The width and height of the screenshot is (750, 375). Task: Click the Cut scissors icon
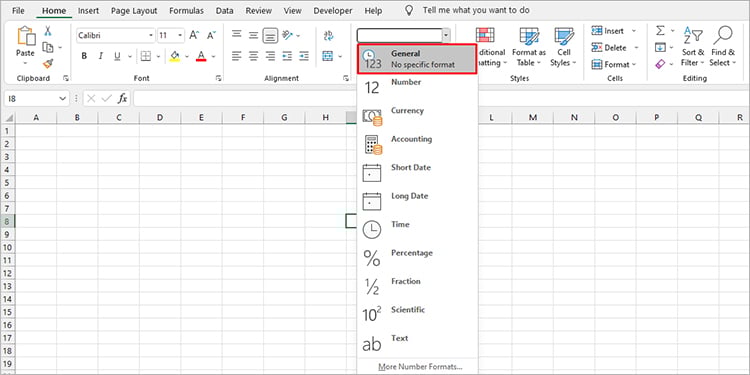pos(48,32)
